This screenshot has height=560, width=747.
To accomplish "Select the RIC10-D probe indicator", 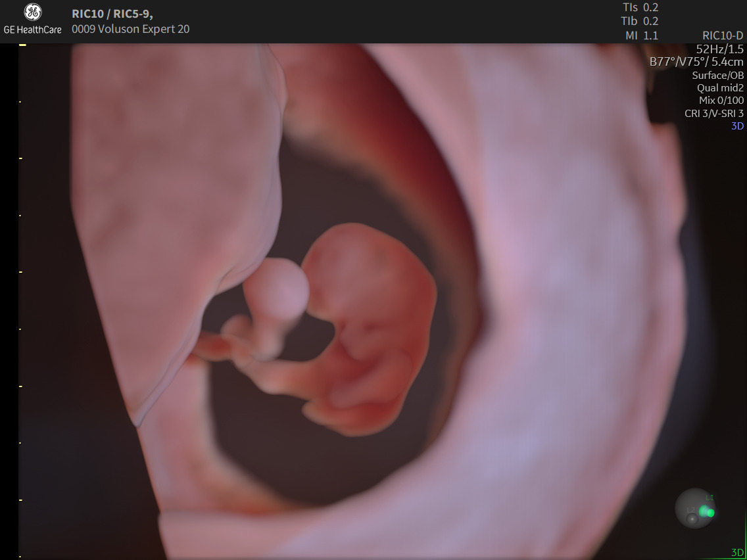I will 723,35.
